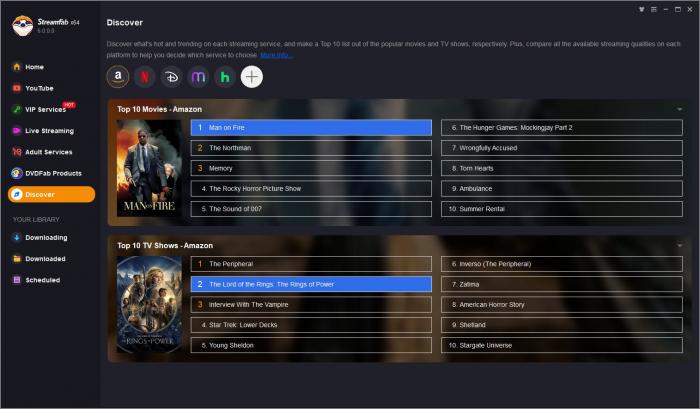Viewport: 700px width, 409px height.
Task: Click the Home house icon
Action: coord(17,67)
